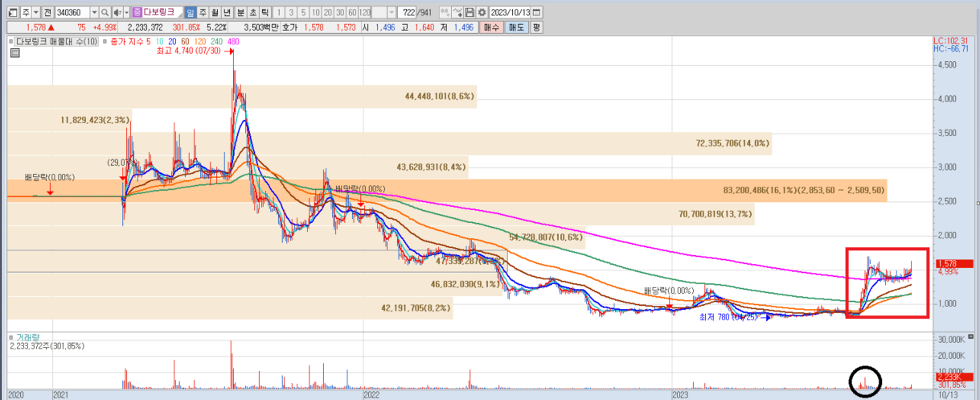Open chart settings gear icon
This screenshot has width=980, height=400.
pyautogui.click(x=482, y=12)
